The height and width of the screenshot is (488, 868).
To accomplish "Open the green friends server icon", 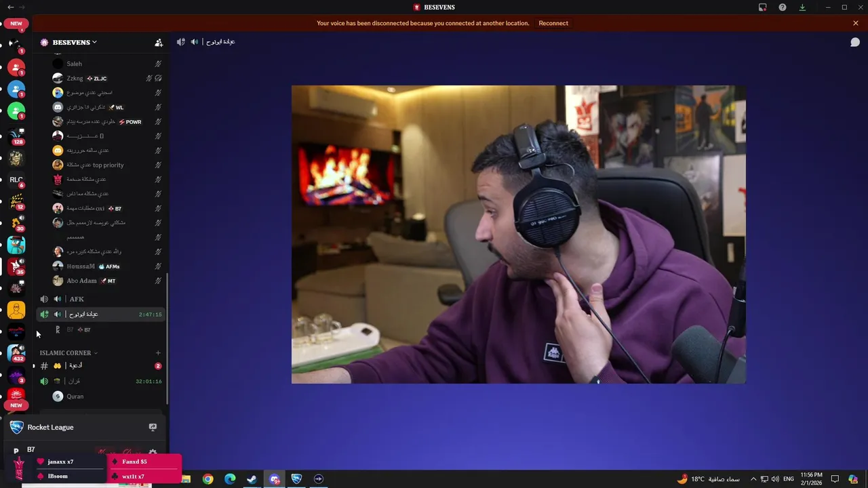I will (16, 110).
